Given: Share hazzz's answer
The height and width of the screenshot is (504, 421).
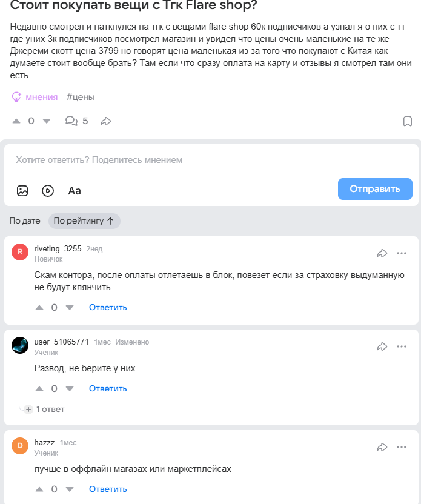Looking at the screenshot, I should [x=382, y=447].
